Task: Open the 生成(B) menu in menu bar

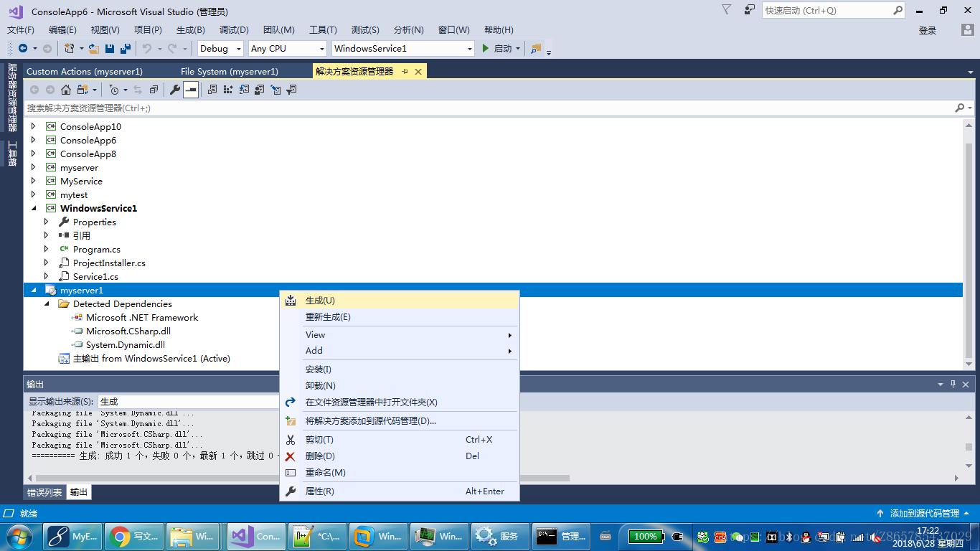Action: (191, 29)
